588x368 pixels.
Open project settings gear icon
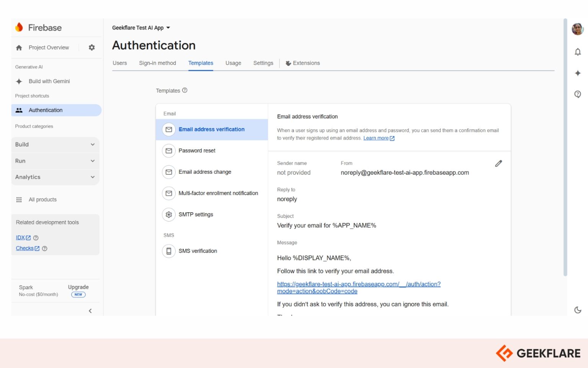(x=92, y=48)
